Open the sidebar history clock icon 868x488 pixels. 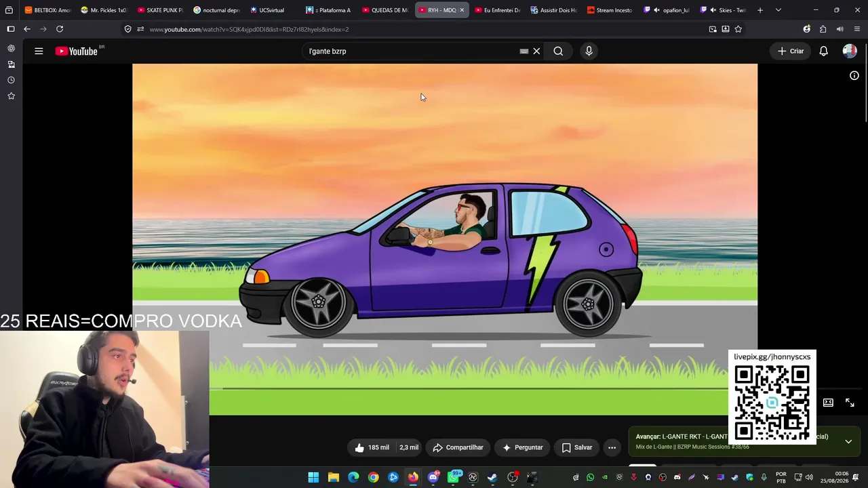click(11, 80)
